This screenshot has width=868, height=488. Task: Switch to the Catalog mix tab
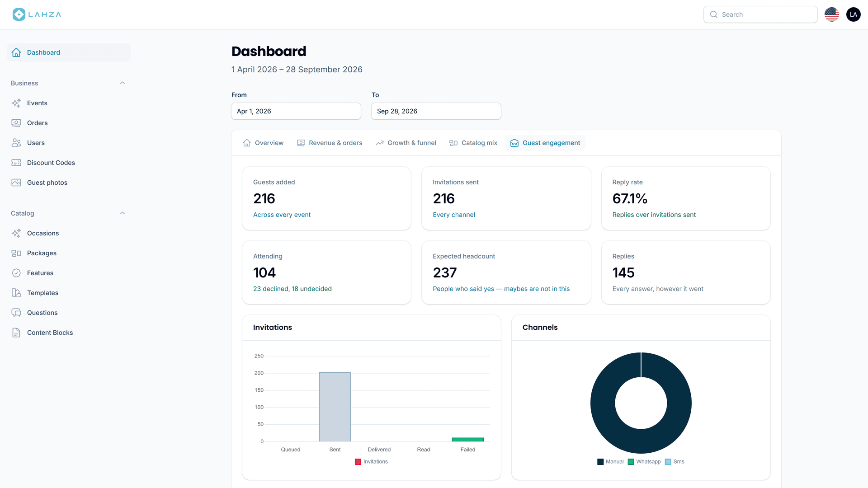tap(473, 143)
